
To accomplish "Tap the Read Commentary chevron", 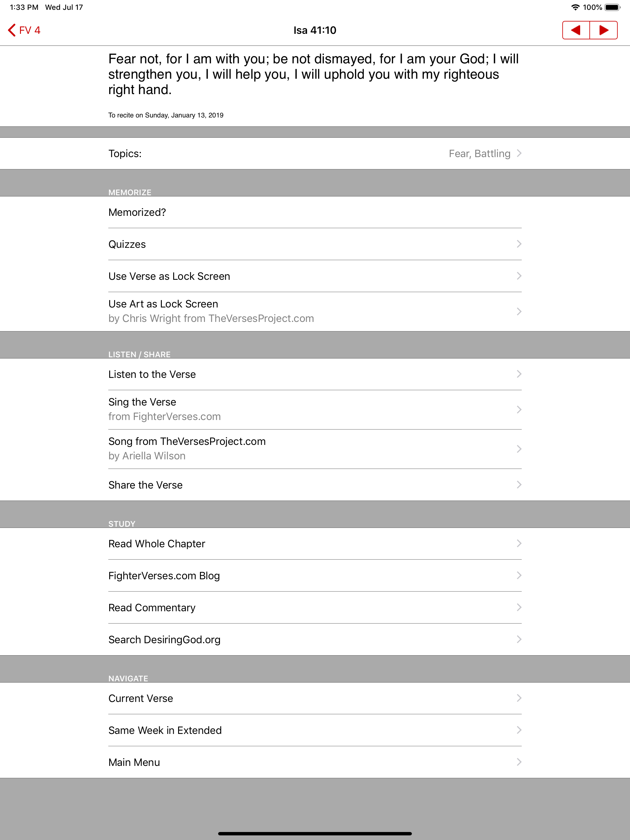I will coord(519,607).
